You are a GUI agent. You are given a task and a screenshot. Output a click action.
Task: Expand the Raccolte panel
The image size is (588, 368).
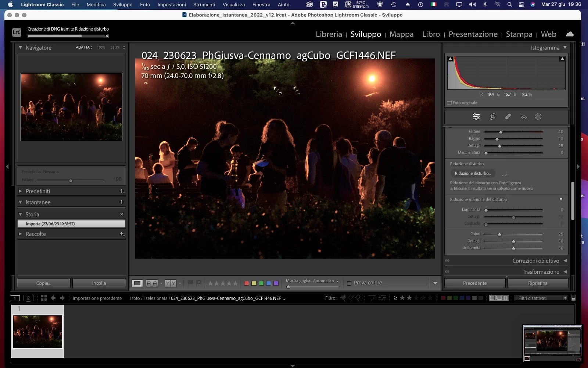coord(21,234)
